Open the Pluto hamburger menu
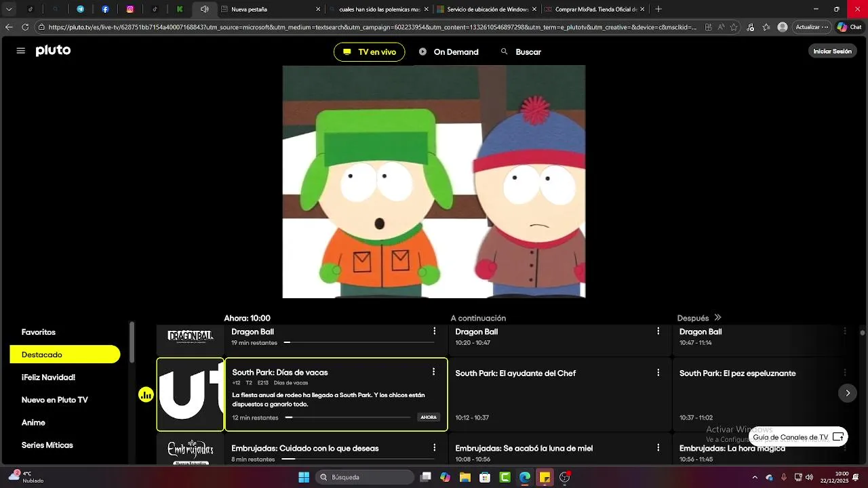 click(x=21, y=51)
